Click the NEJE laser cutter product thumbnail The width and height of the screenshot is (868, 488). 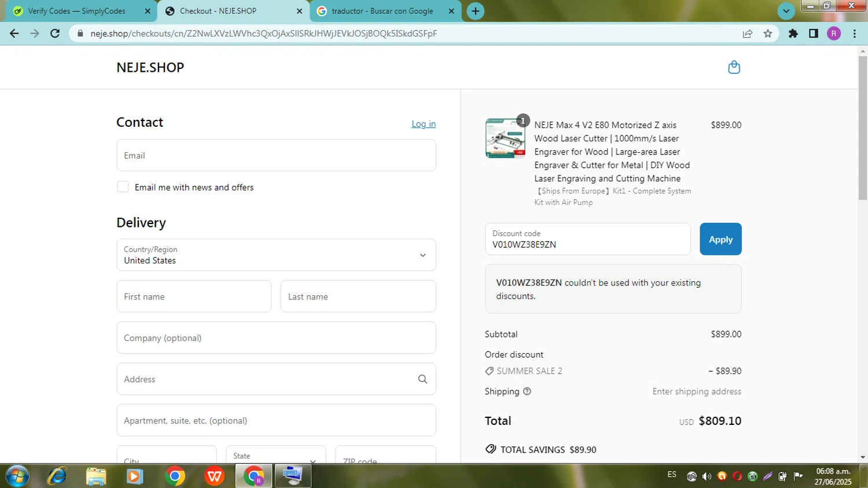click(505, 138)
